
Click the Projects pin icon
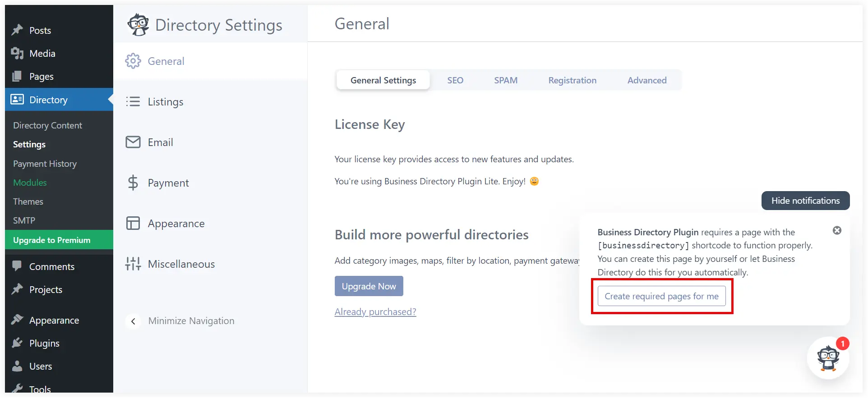tap(17, 289)
